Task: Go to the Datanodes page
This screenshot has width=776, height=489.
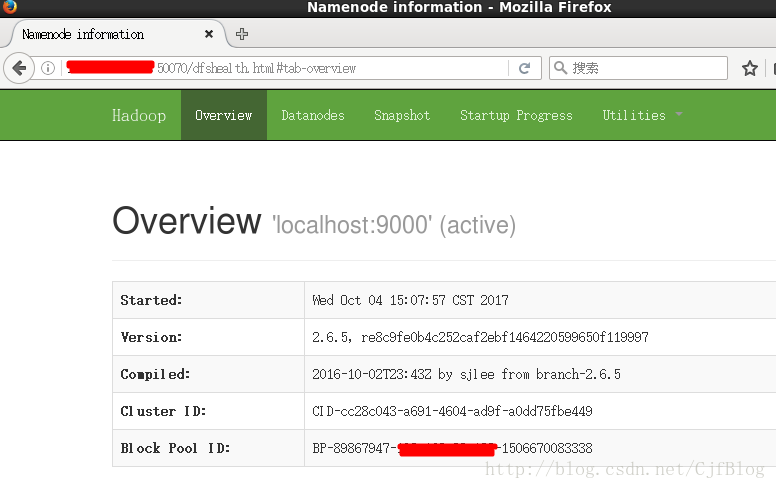Action: 313,115
